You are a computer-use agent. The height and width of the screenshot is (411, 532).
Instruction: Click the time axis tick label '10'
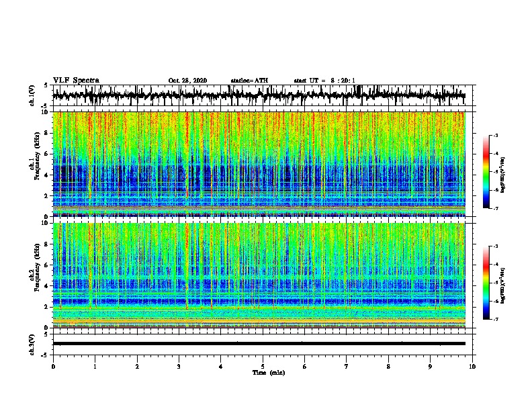[x=472, y=367]
